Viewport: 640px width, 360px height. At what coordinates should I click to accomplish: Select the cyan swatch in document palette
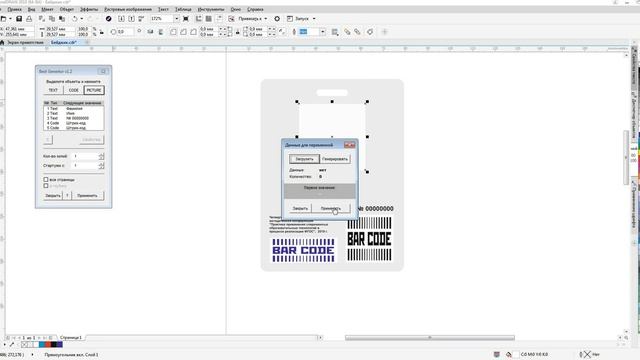point(42,344)
